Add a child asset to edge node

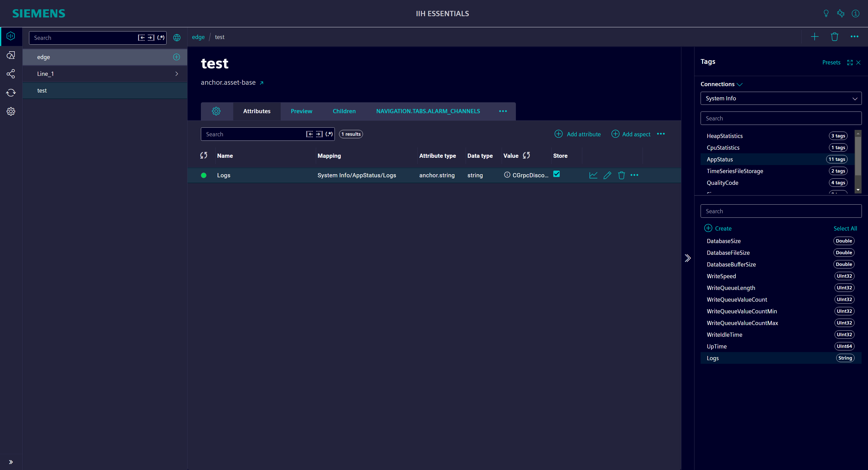click(177, 57)
